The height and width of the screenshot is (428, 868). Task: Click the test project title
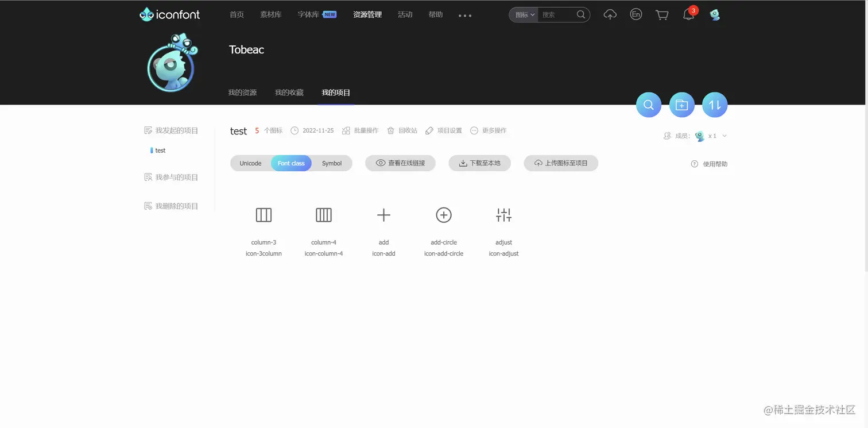coord(238,131)
